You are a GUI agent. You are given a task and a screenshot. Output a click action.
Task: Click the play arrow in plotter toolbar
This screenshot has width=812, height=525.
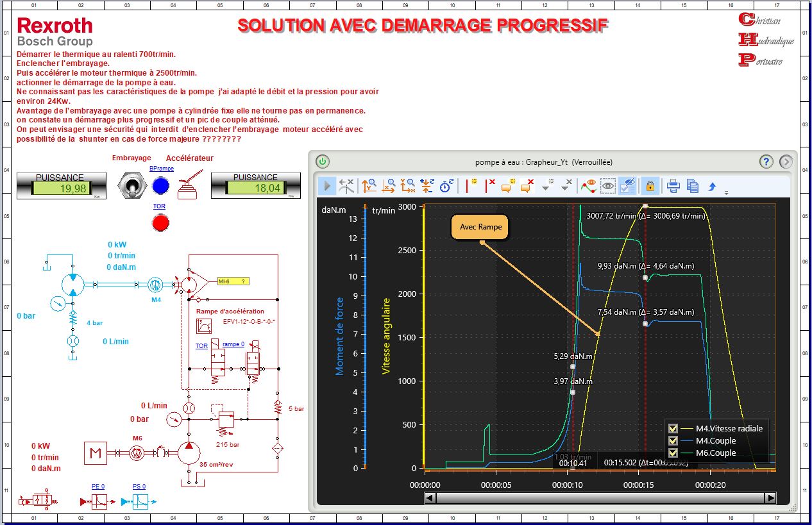[328, 186]
